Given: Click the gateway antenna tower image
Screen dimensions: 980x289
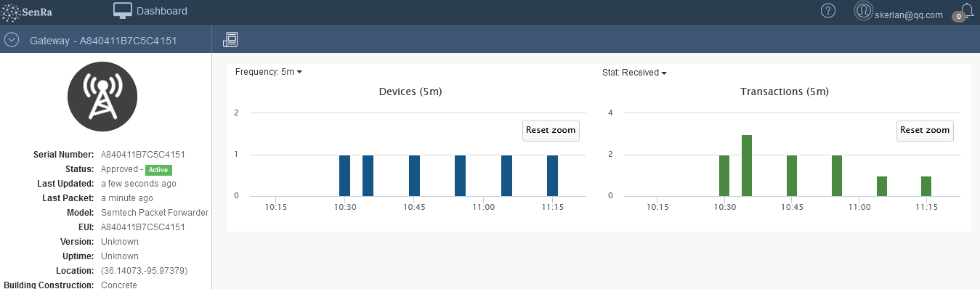Looking at the screenshot, I should coord(102,96).
